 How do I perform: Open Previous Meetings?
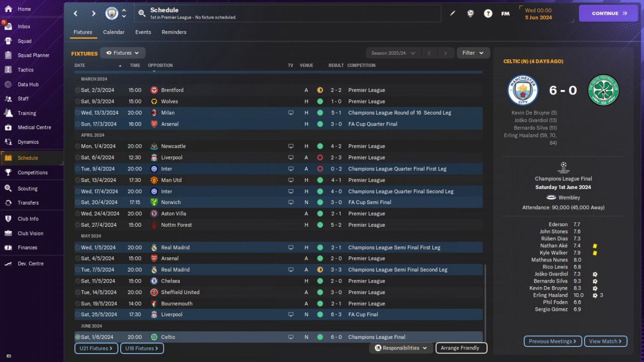coord(553,341)
